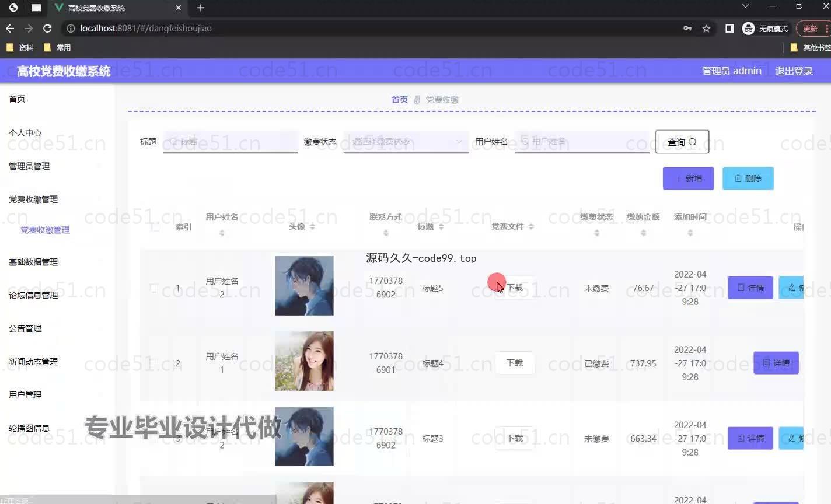Click the localhost:8081 address bar
The height and width of the screenshot is (504, 831).
(x=373, y=28)
